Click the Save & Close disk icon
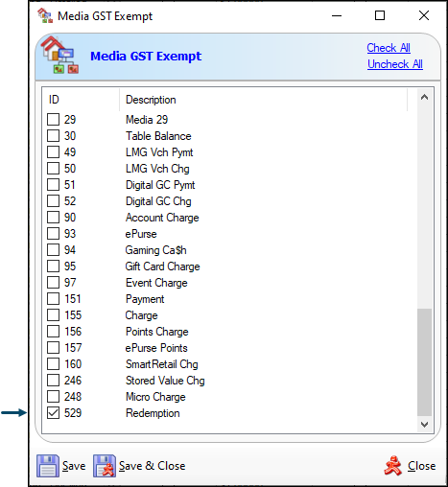Image resolution: width=448 pixels, height=487 pixels. point(105,466)
